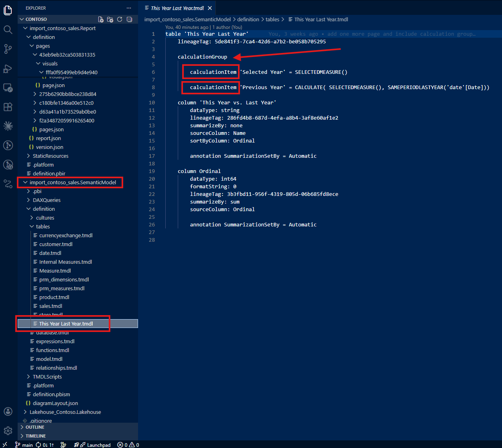Close the This Year Last Year.tmdl tab
Screen dimensions: 502x448
[210, 8]
